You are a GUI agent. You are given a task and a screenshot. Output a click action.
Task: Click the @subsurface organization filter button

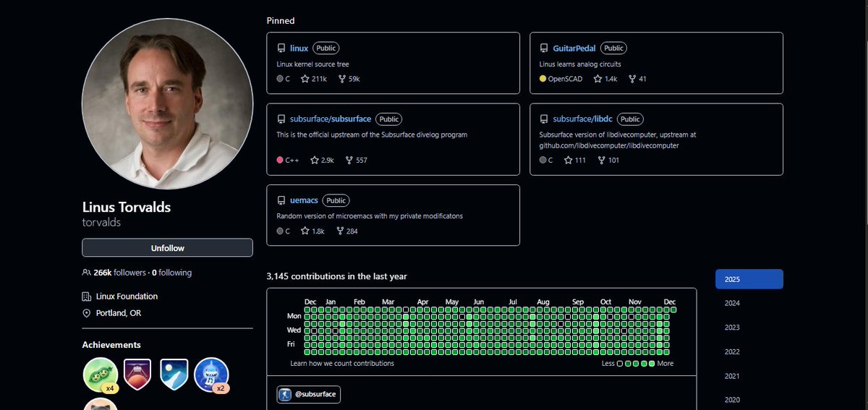(308, 395)
